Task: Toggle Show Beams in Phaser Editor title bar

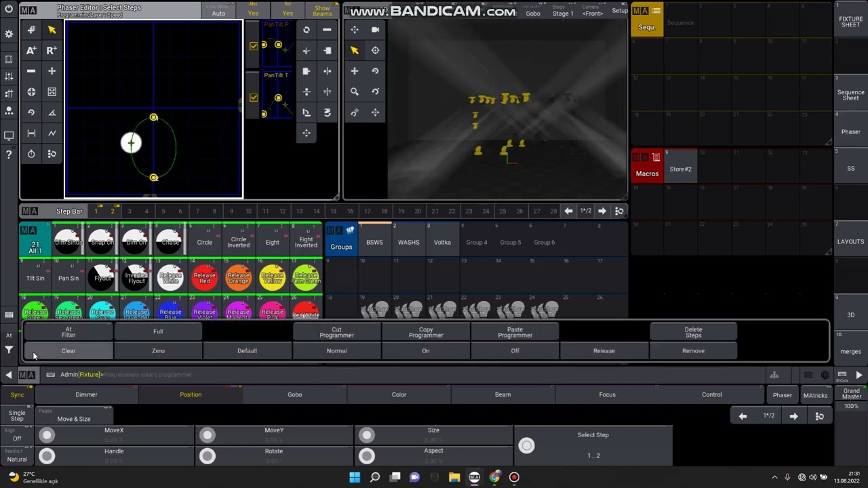Action: (323, 11)
